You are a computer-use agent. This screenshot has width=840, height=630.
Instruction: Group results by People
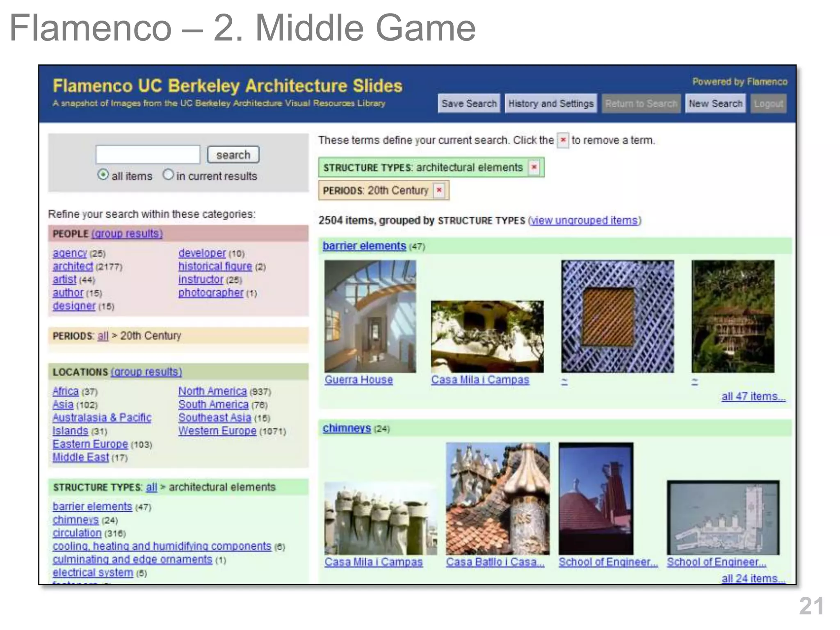[127, 233]
